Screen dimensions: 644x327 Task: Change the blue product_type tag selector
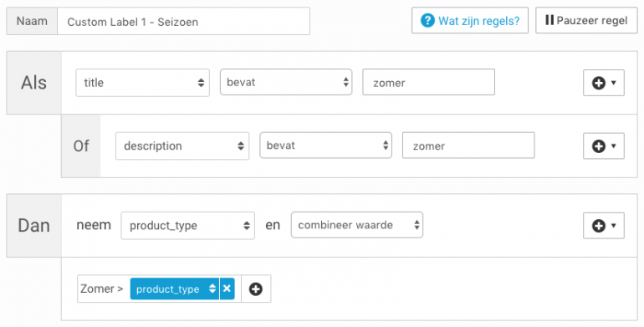coord(175,289)
